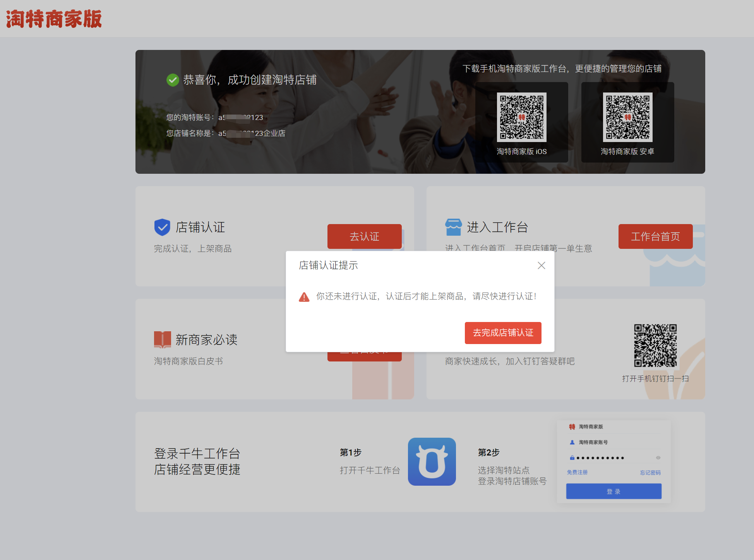Click the 店铺认证 heading
The width and height of the screenshot is (754, 560).
pos(200,227)
